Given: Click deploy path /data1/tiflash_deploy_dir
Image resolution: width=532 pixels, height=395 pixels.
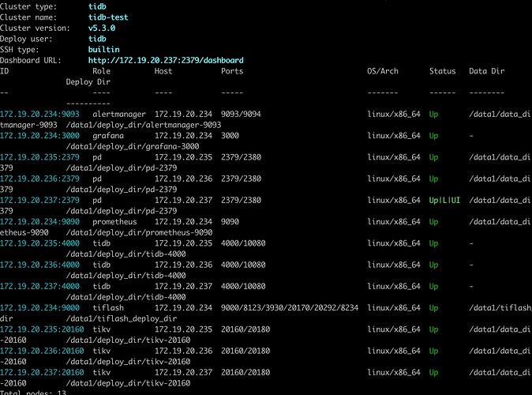Looking at the screenshot, I should click(x=122, y=318).
